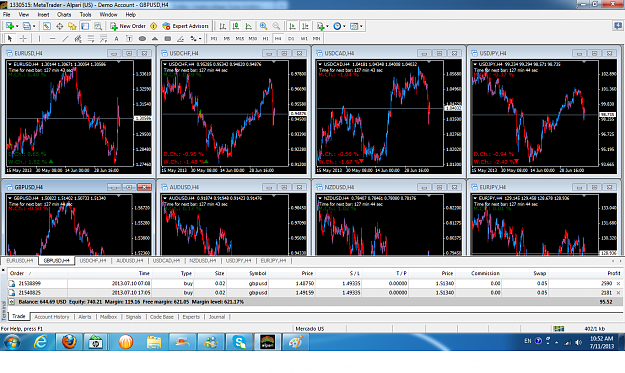Switch to D1 timeframe
The image size is (625, 373).
tap(291, 39)
